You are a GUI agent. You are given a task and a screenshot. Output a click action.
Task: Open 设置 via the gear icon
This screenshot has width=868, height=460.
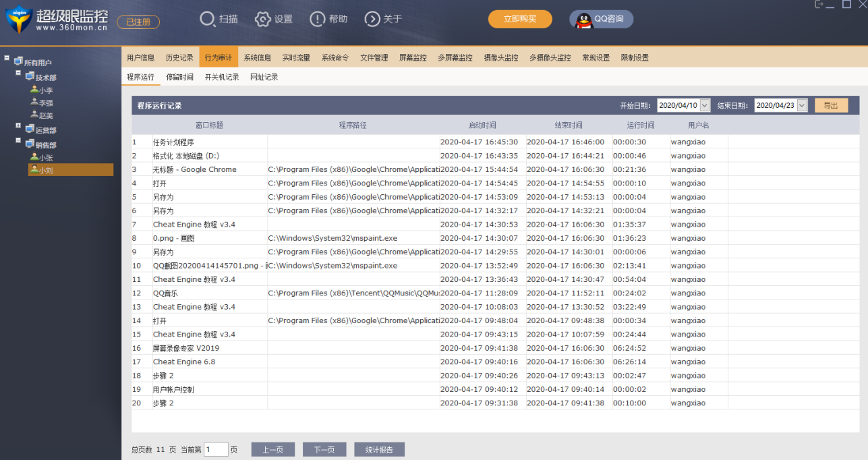pos(263,19)
